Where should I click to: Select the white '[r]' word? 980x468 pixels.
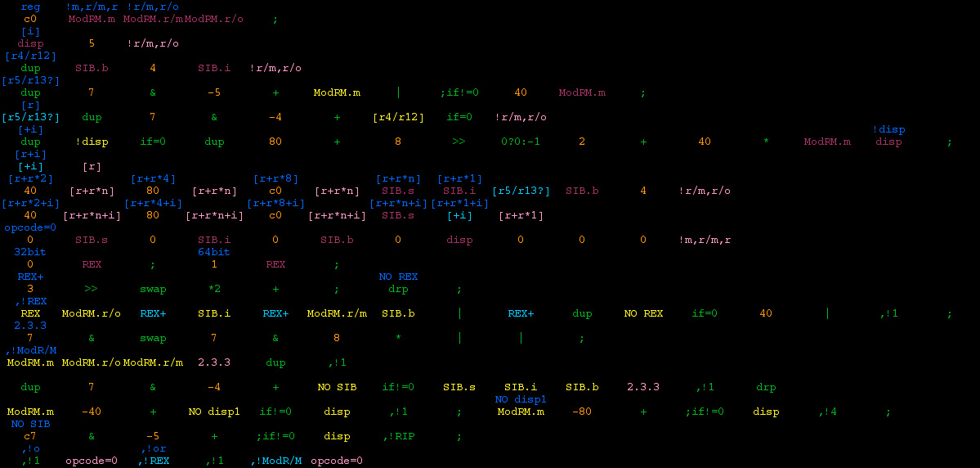click(x=92, y=166)
